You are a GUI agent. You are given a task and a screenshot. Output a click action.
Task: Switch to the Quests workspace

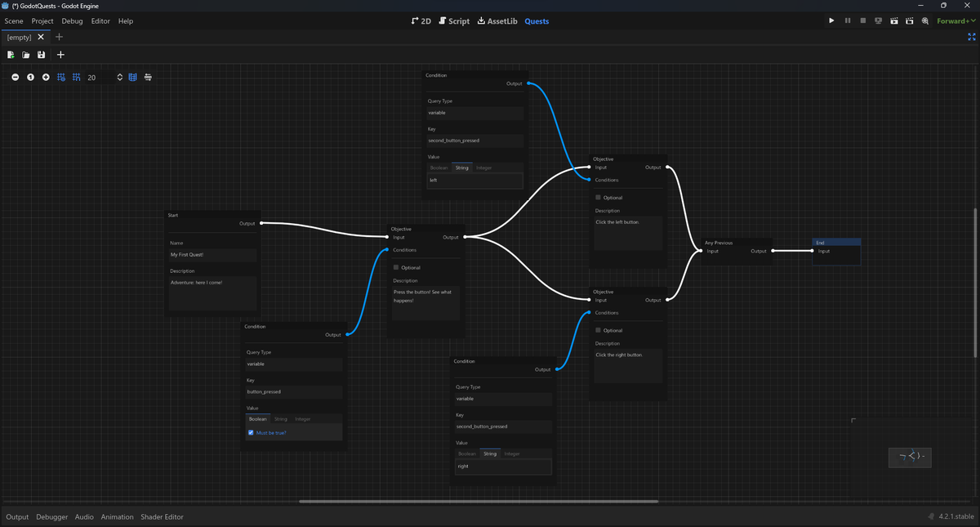(x=537, y=20)
